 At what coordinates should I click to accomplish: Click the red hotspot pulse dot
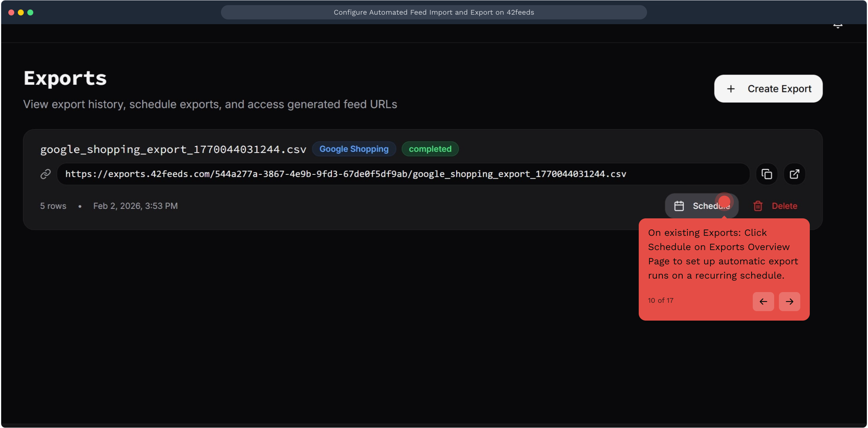tap(724, 201)
